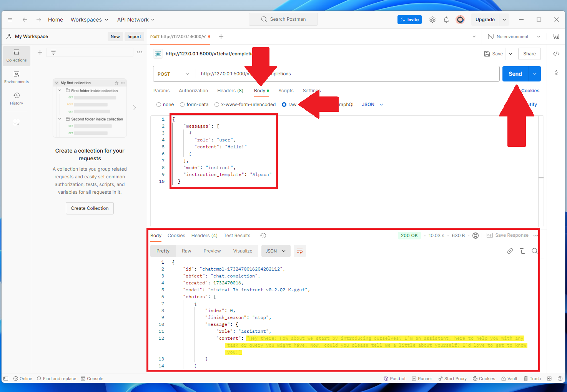This screenshot has height=392, width=567.
Task: Open a new request tab
Action: click(221, 37)
